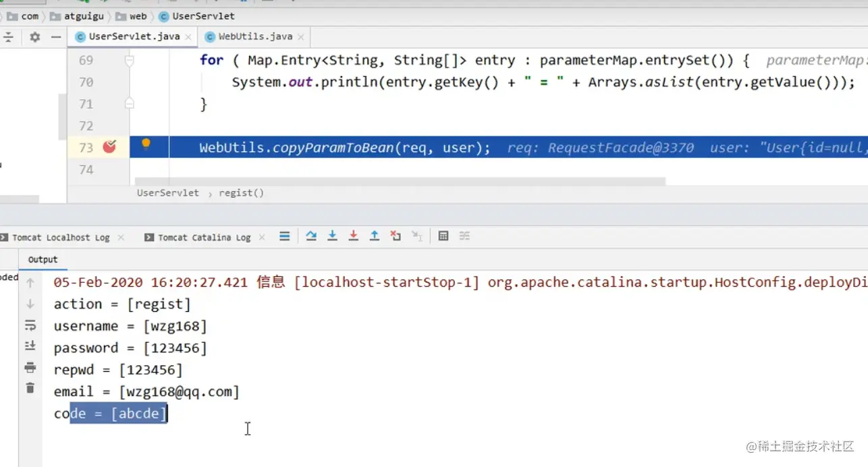Image resolution: width=868 pixels, height=467 pixels.
Task: Click the editor horizontal scrollbar
Action: click(400, 181)
